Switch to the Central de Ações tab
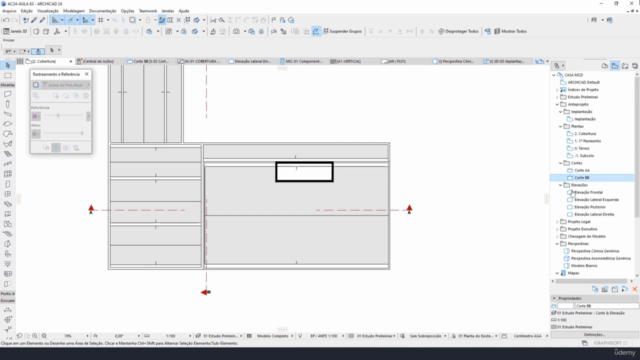Screen dimensions: 640x360 99,61
